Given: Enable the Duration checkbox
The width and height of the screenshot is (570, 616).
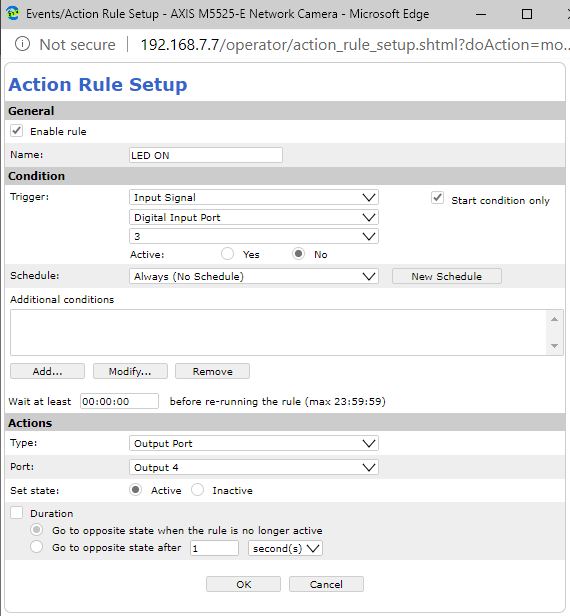Looking at the screenshot, I should 16,513.
